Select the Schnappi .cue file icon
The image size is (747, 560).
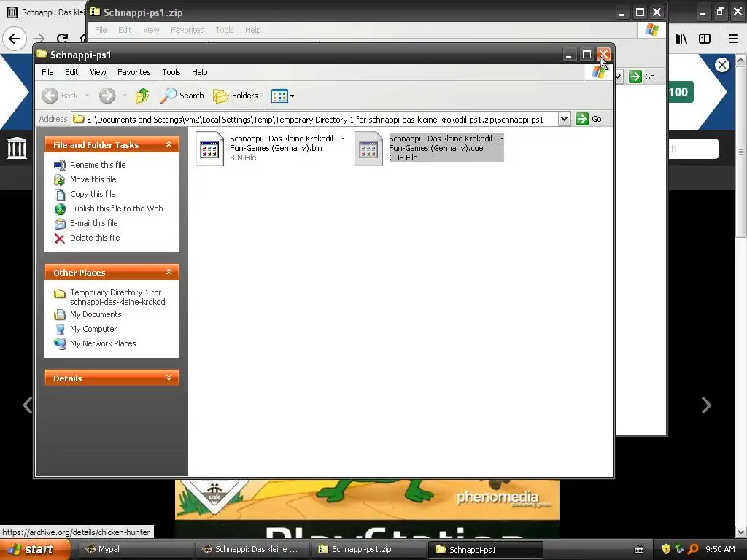[x=368, y=149]
